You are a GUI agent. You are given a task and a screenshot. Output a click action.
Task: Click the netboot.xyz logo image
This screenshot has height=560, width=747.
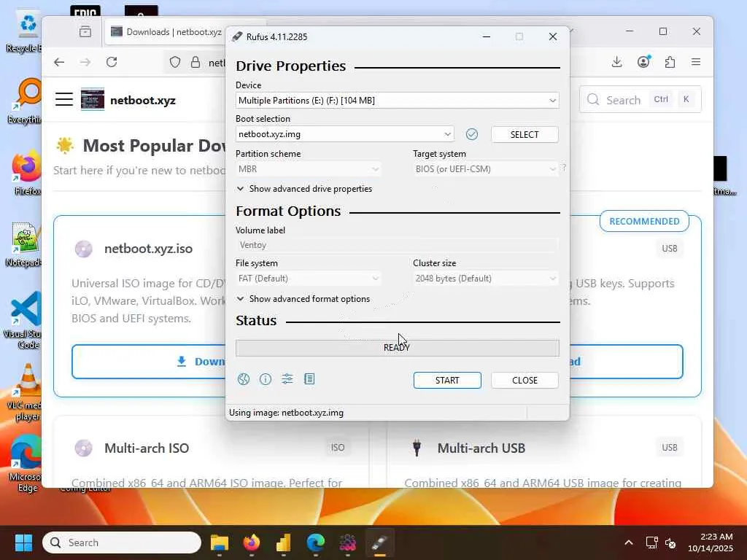tap(93, 99)
